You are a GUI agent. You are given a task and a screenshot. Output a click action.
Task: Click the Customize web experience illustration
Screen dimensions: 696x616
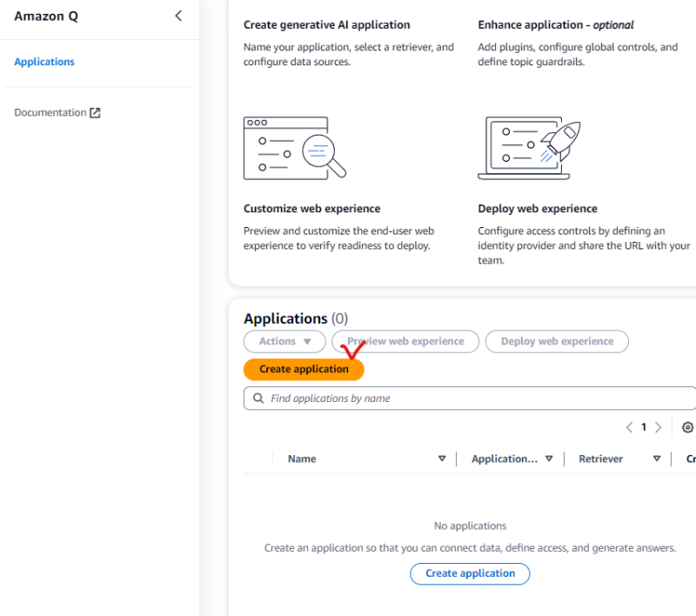coord(294,148)
